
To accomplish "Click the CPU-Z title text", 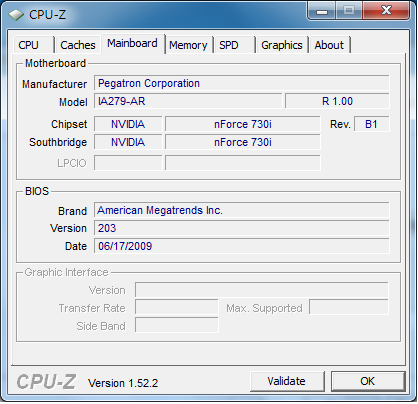I will click(x=47, y=15).
